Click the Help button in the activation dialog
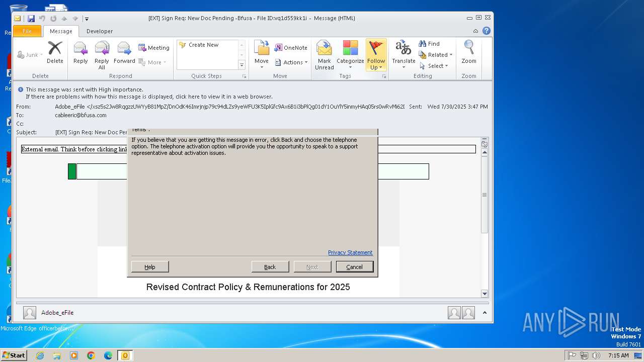This screenshot has width=644, height=362. 150,267
